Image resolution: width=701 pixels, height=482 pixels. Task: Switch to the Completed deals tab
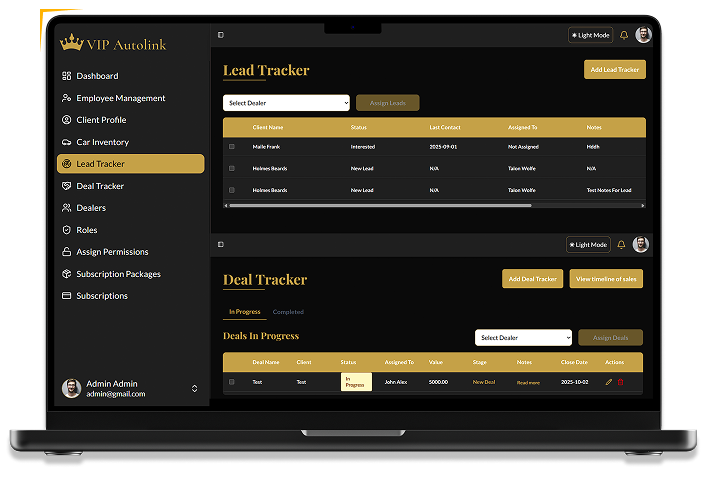[288, 312]
